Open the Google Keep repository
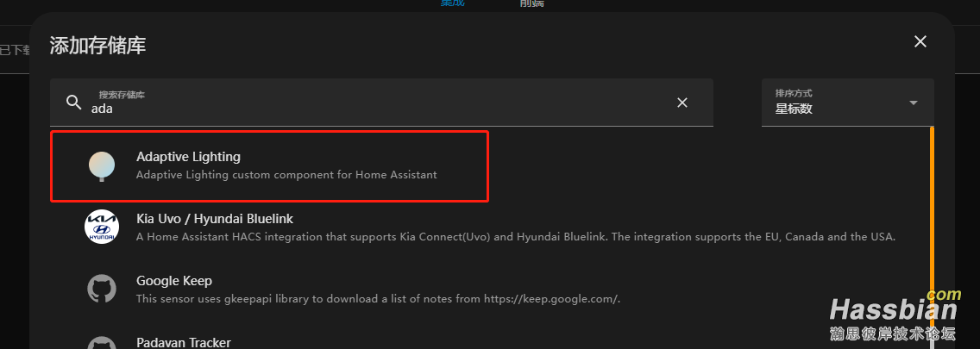 (x=489, y=289)
